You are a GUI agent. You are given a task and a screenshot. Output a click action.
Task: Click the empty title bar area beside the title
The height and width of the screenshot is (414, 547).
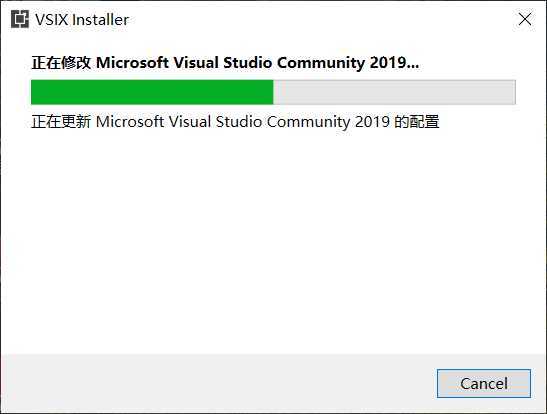pos(323,20)
